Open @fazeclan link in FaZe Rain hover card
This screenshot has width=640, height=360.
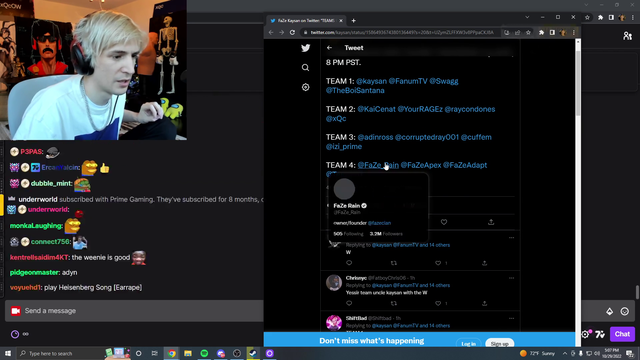coord(379,223)
